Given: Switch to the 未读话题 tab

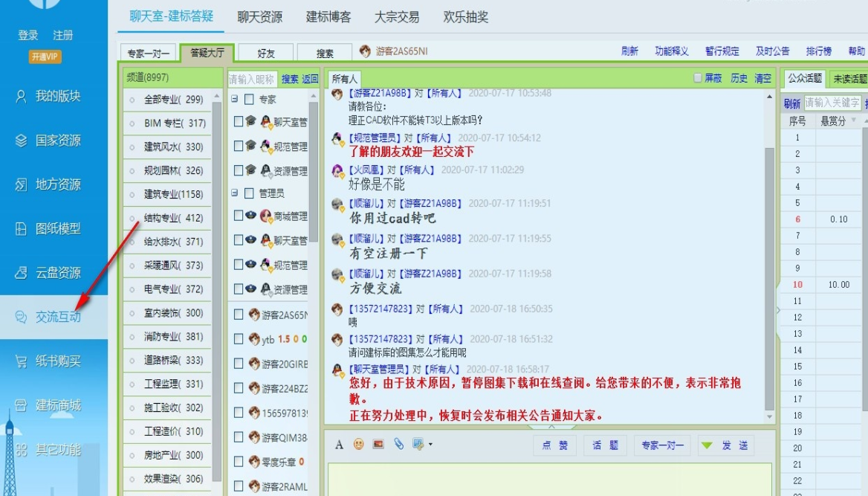Looking at the screenshot, I should 849,79.
